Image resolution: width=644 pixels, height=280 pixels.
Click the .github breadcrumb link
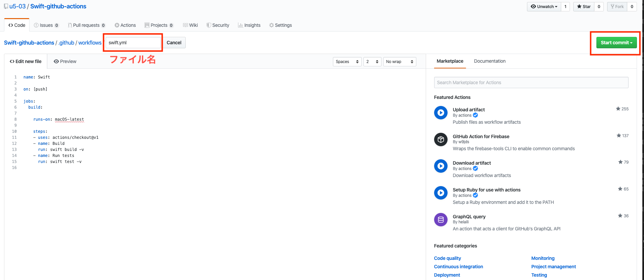click(66, 43)
